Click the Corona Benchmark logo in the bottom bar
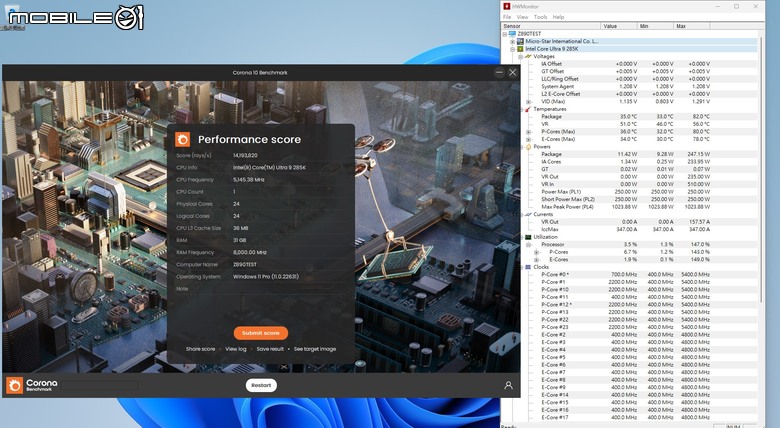Screen dimensions: 780x428 pos(32,385)
